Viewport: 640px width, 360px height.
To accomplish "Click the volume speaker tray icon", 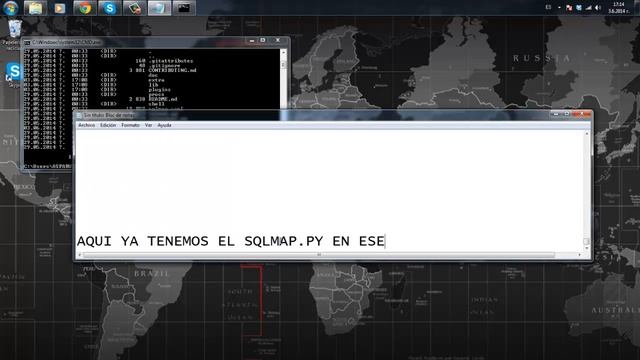I will [x=598, y=8].
